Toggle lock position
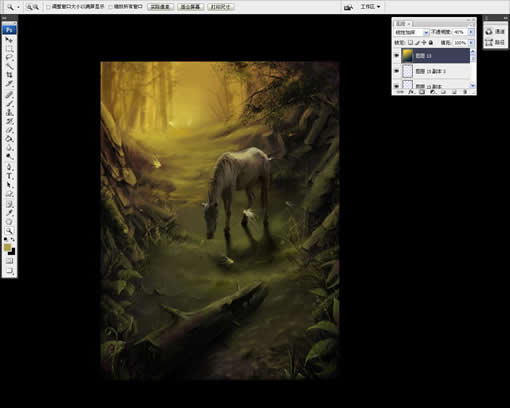 coord(424,43)
